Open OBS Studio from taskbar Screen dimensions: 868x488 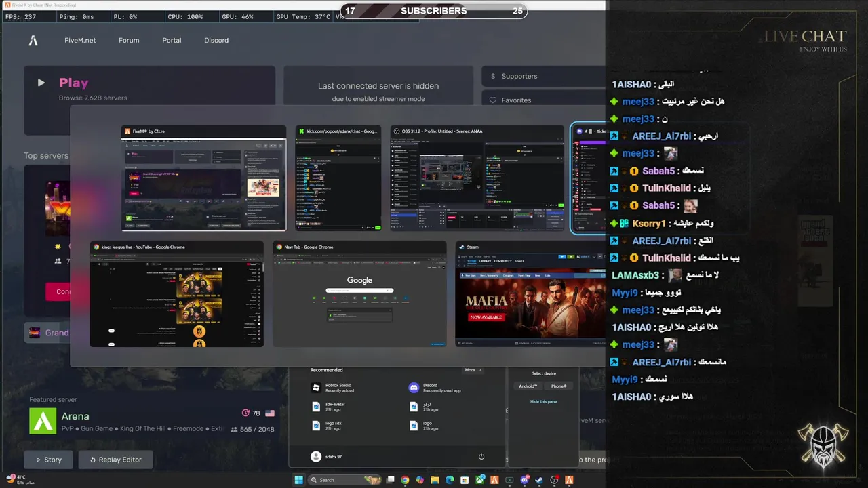[555, 480]
